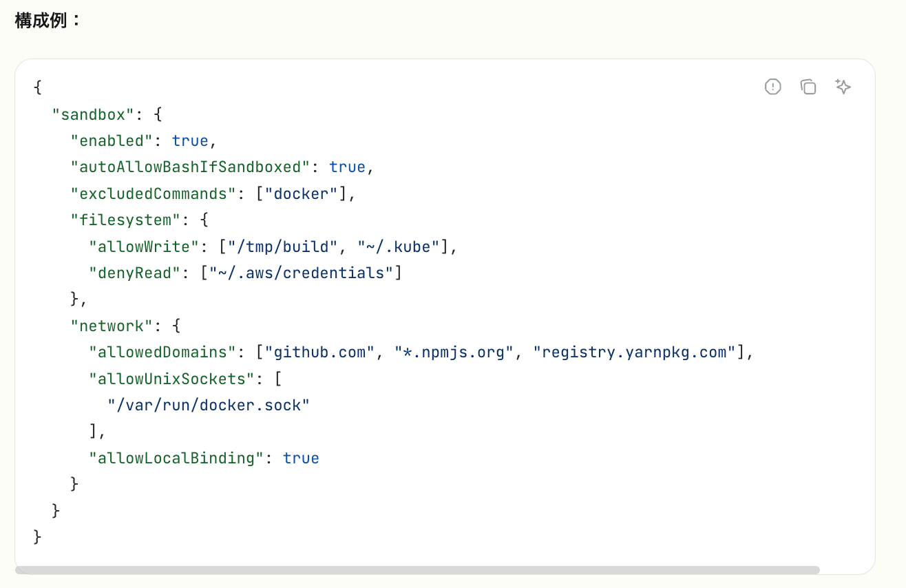906x588 pixels.
Task: Click the "enabled" key
Action: 111,140
